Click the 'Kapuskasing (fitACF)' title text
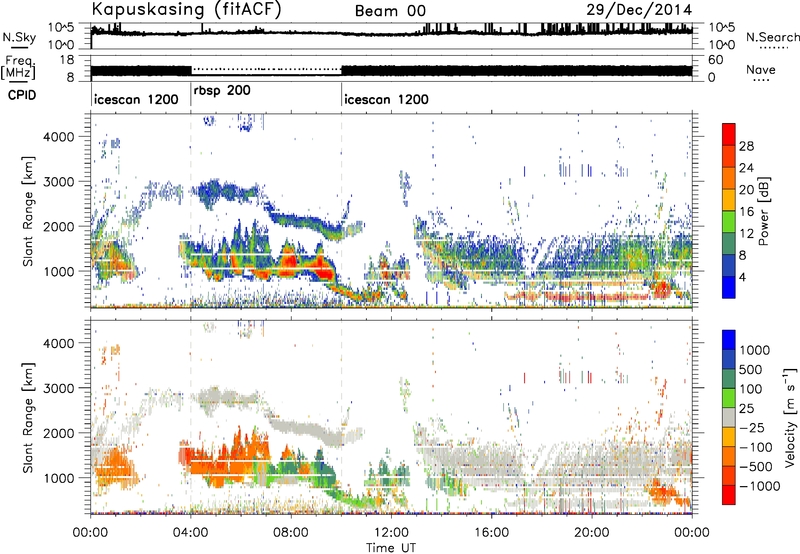The width and height of the screenshot is (800, 554). [x=186, y=10]
